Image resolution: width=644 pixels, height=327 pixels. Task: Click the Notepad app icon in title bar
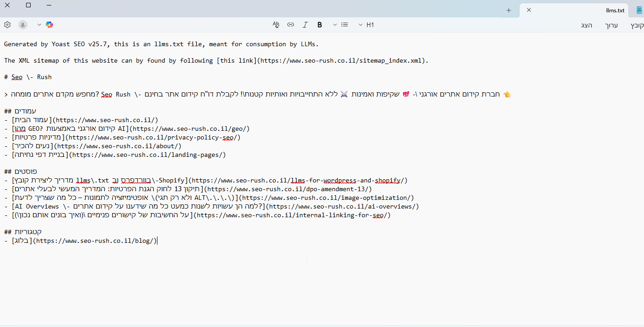pos(639,10)
